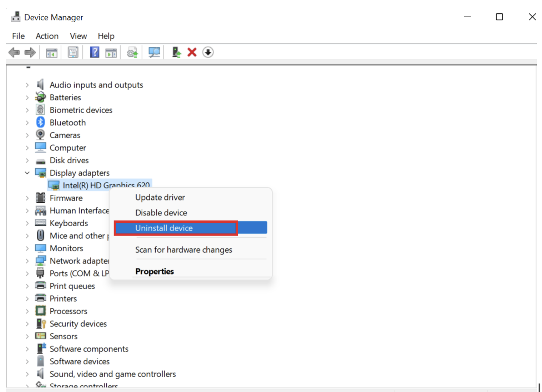The width and height of the screenshot is (542, 392).
Task: Click the Show Action Pane toolbar icon
Action: (x=111, y=52)
